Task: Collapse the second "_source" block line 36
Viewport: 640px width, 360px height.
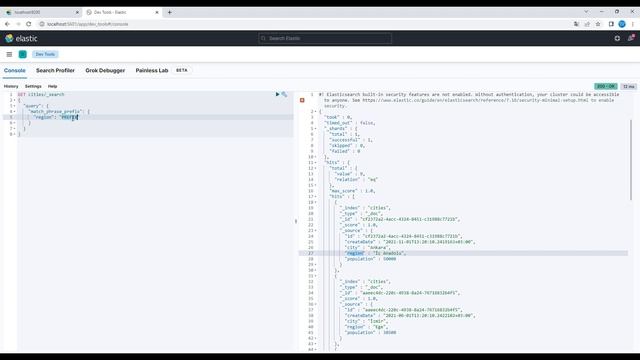Action: [x=316, y=304]
